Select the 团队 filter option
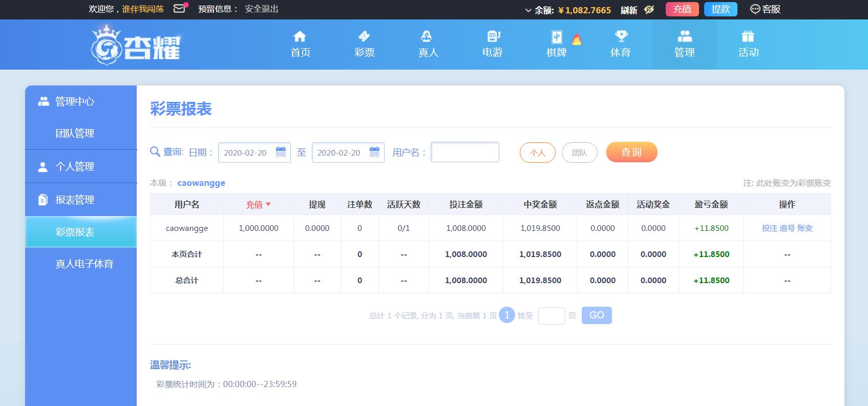 (x=580, y=153)
